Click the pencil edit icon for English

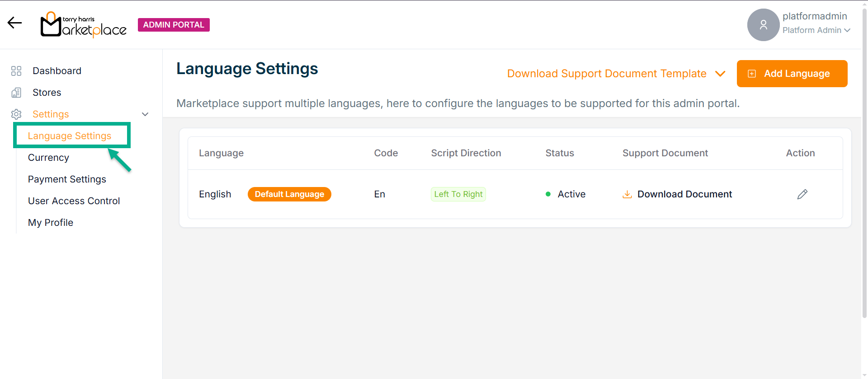click(x=802, y=194)
